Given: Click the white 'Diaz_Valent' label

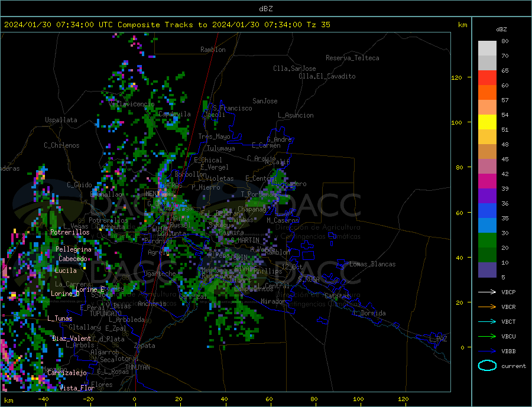Looking at the screenshot, I should click(72, 338).
